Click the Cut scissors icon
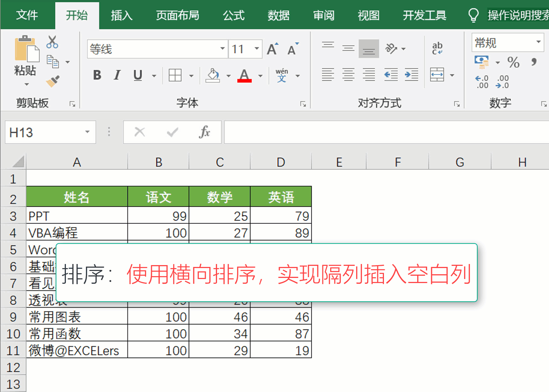This screenshot has height=392, width=549. 52,42
